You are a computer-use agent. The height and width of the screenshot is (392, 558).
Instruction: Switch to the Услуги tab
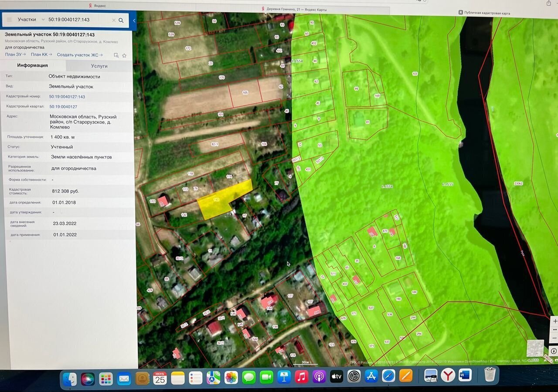click(99, 66)
